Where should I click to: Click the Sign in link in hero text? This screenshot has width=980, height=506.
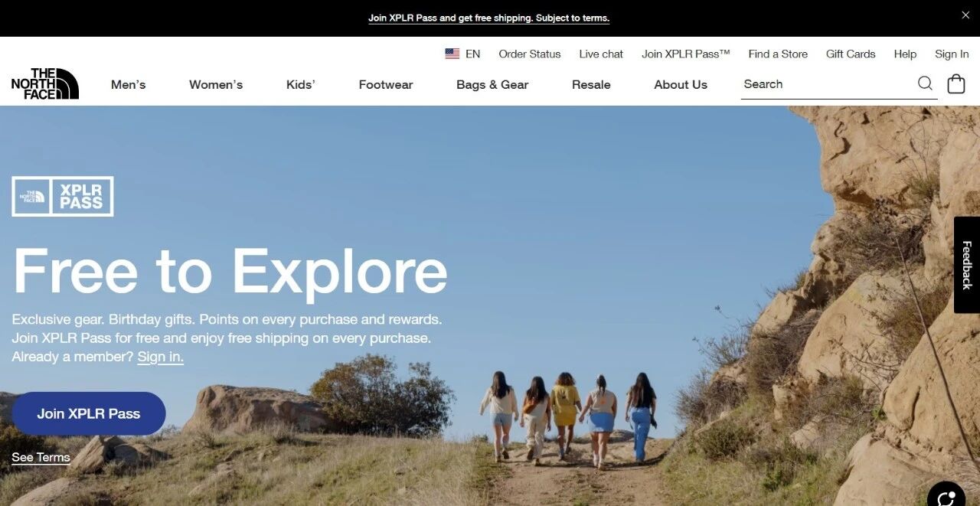[x=161, y=357]
